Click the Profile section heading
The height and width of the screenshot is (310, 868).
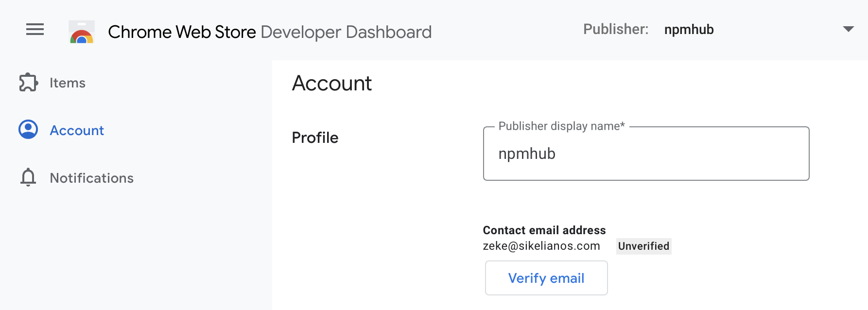[315, 138]
